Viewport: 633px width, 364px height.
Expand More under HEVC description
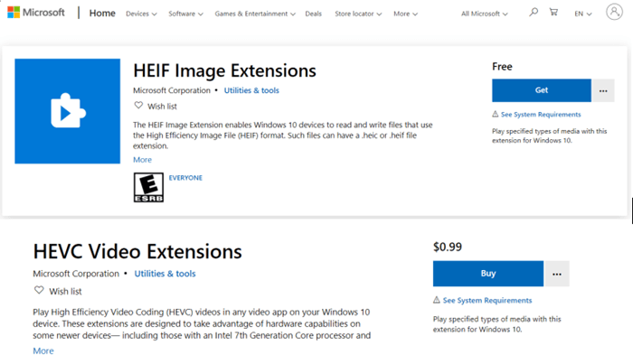(x=43, y=350)
